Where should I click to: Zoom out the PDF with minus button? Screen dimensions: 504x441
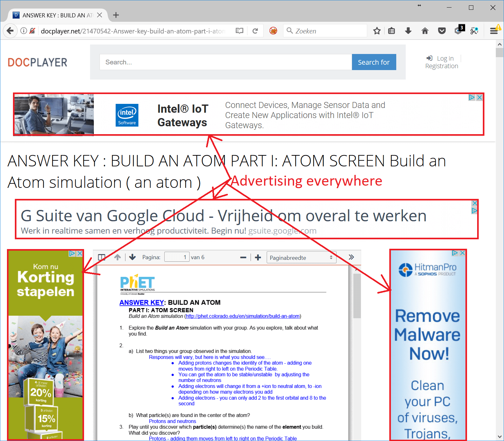[243, 258]
